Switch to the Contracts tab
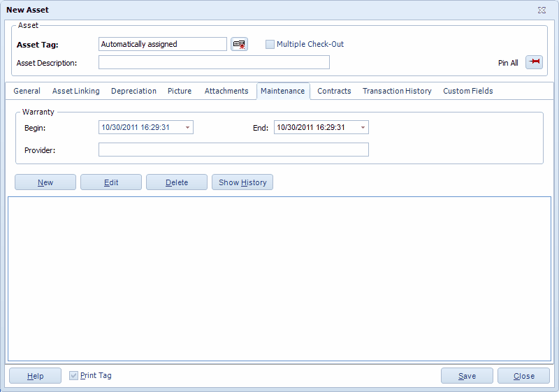Viewport: 559px width, 392px height. point(334,91)
